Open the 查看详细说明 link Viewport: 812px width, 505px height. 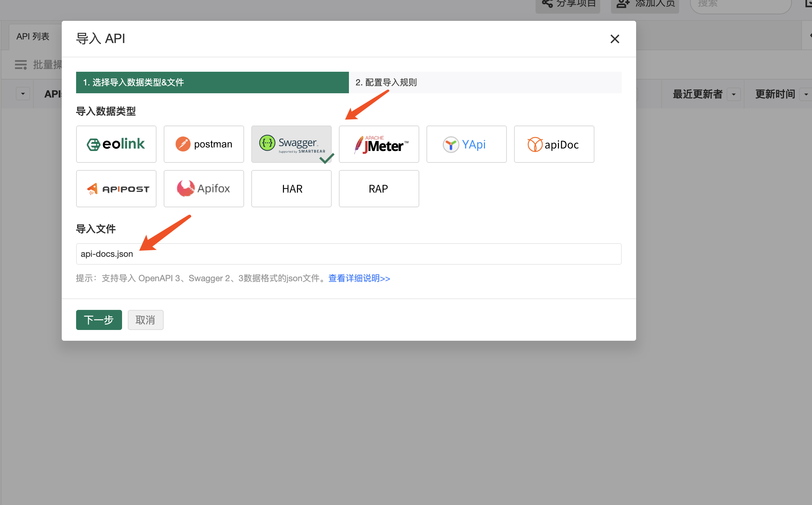click(x=359, y=278)
